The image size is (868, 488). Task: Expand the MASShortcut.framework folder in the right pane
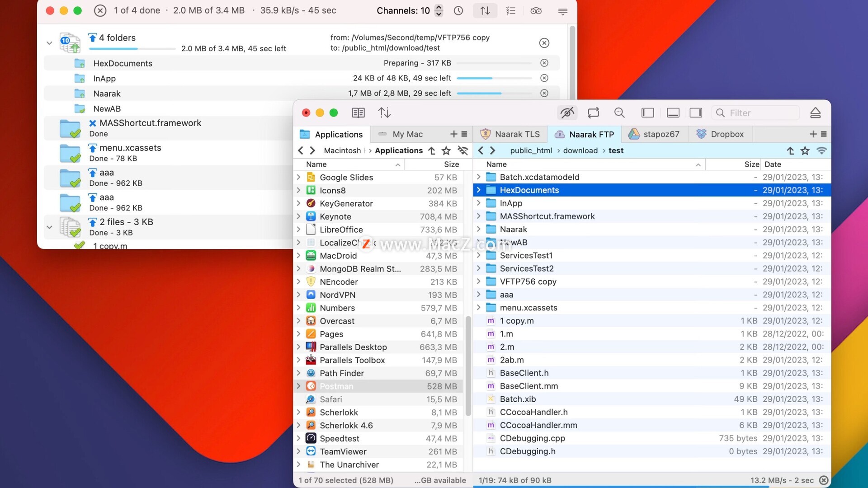[x=478, y=216]
